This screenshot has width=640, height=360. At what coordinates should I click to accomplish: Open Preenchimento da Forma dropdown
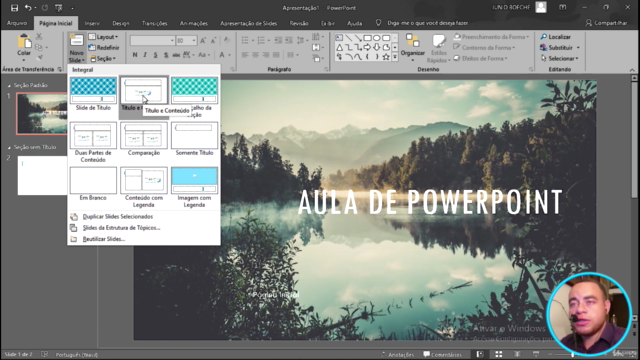pyautogui.click(x=492, y=37)
